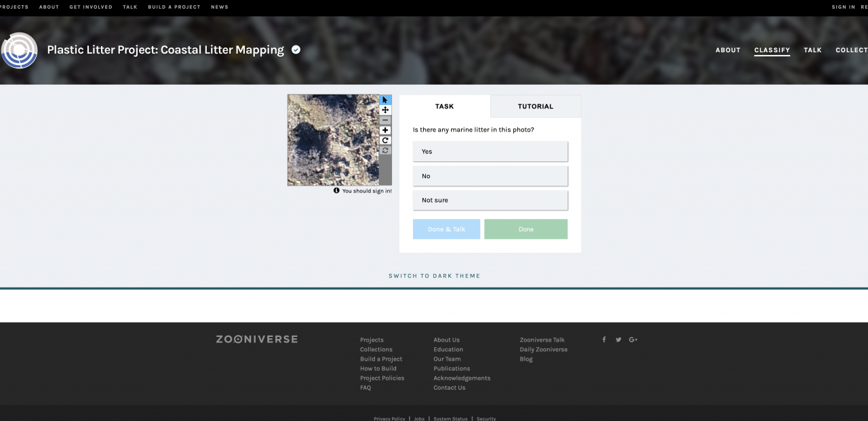Viewport: 868px width, 421px height.
Task: Open footer Project Policies link
Action: [382, 378]
